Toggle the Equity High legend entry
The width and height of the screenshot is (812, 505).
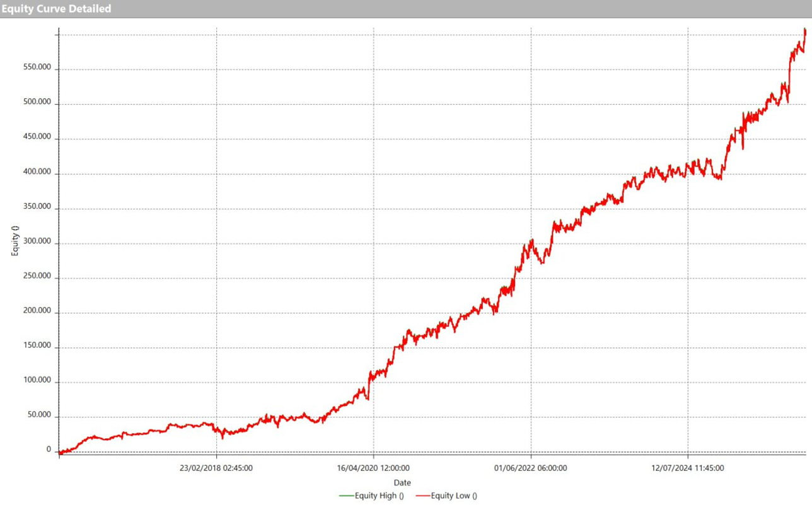379,496
